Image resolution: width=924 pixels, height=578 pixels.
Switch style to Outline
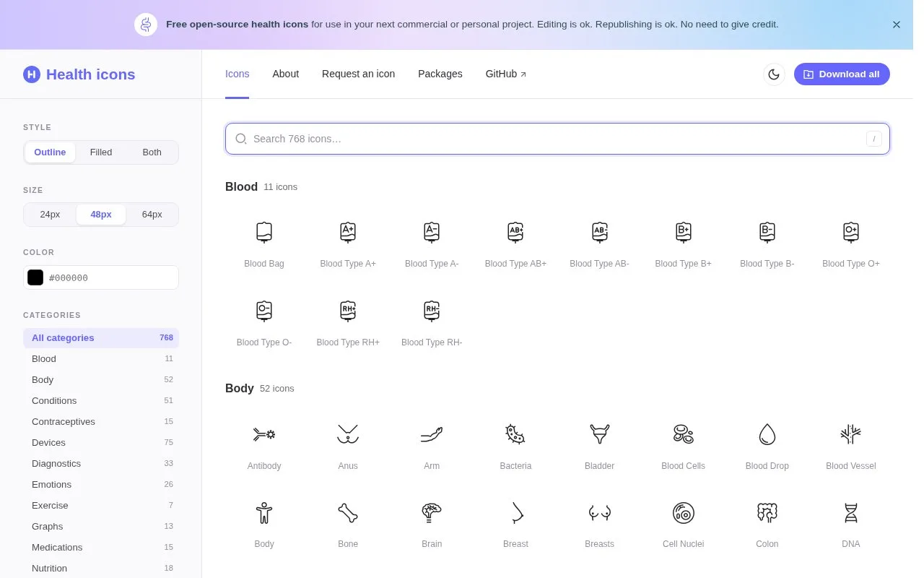pos(50,152)
